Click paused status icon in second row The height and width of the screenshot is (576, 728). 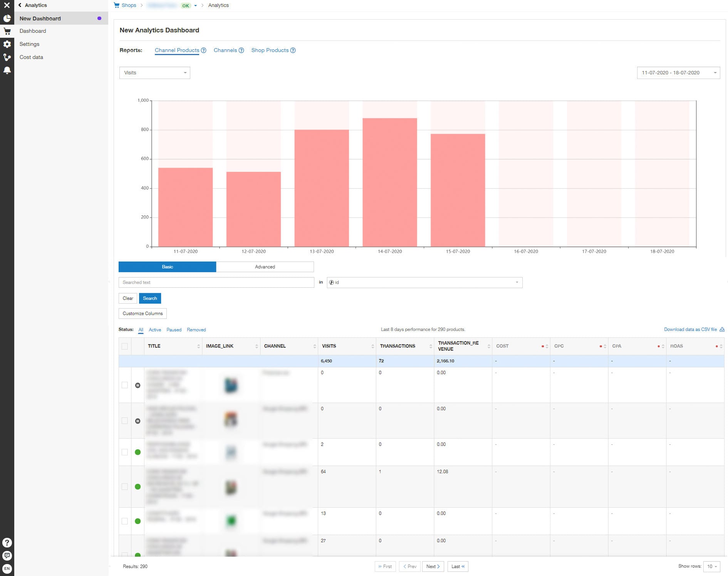tap(138, 421)
